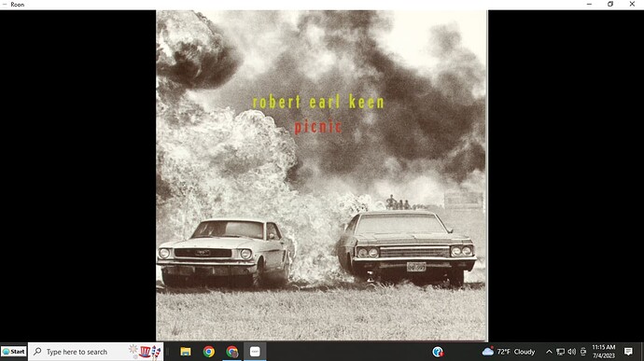The width and height of the screenshot is (644, 361).
Task: Minimize the Roon window
Action: [589, 4]
